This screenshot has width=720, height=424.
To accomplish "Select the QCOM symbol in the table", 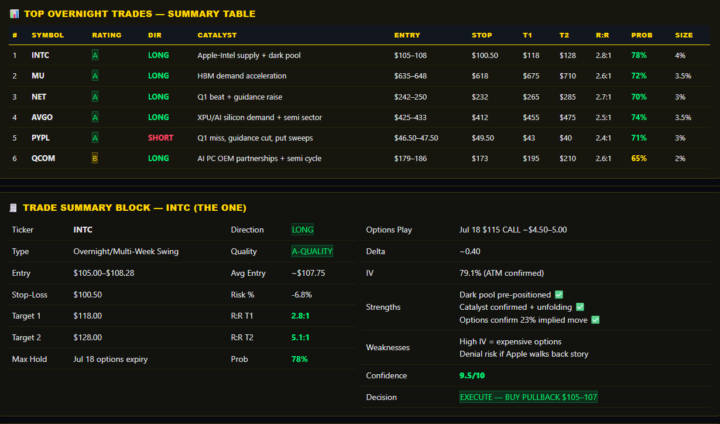I will (43, 158).
